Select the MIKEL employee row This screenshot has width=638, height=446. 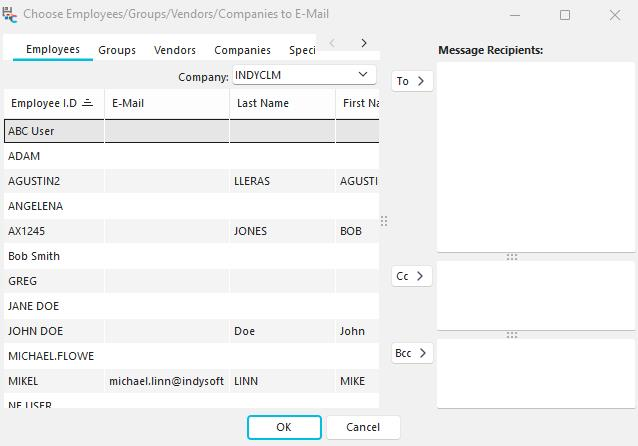click(191, 381)
